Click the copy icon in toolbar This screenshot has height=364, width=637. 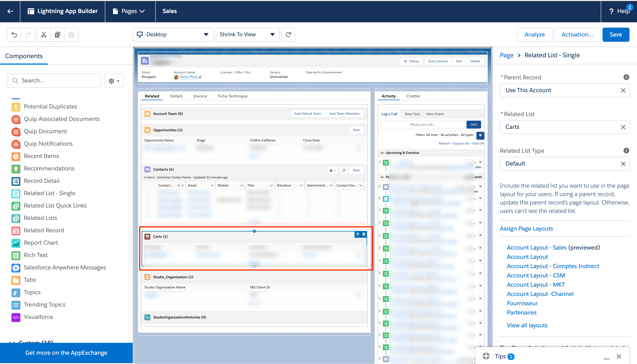[x=58, y=34]
